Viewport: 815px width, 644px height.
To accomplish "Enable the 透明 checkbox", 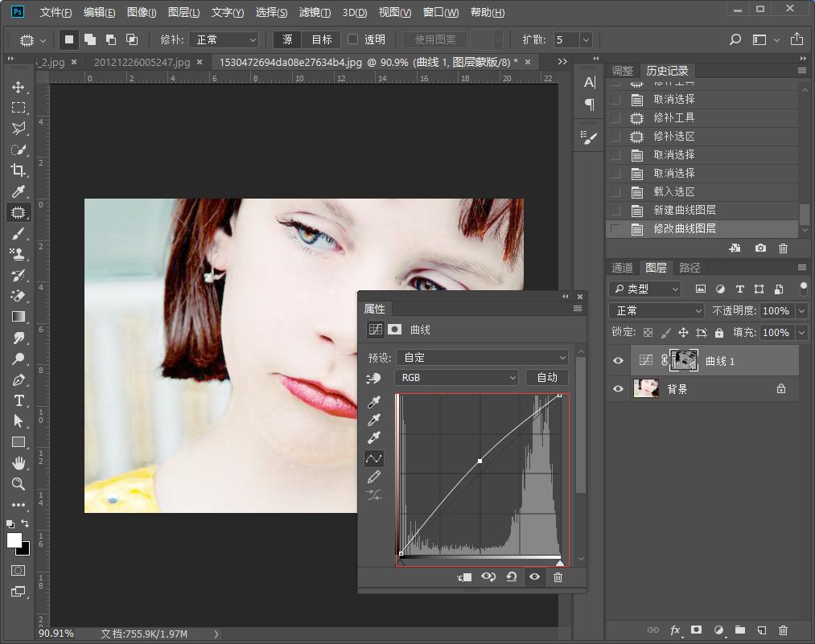I will point(352,39).
